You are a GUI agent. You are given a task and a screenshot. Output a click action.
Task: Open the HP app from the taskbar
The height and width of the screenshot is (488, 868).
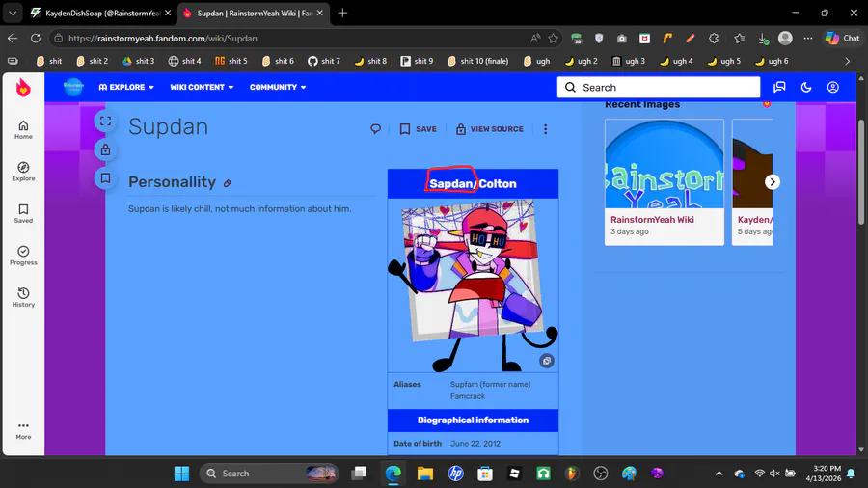[x=455, y=474]
